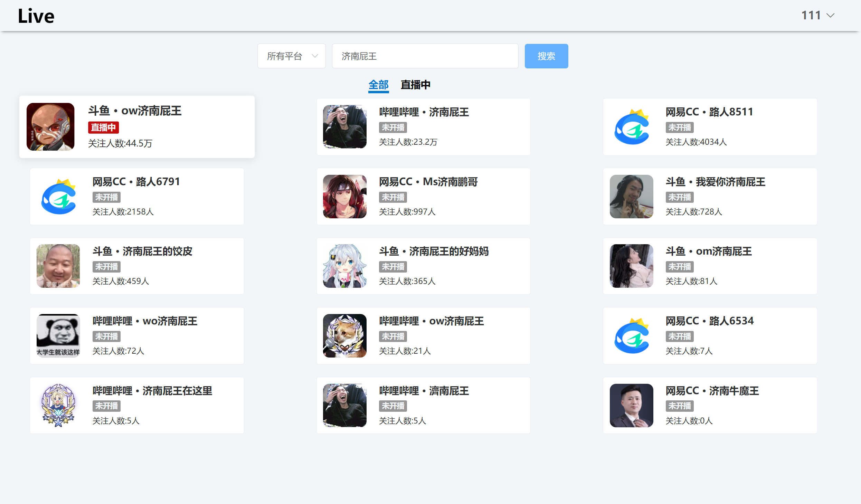Click the anime girl avatar of 济南屁王的好妈妈
861x504 pixels.
point(344,266)
